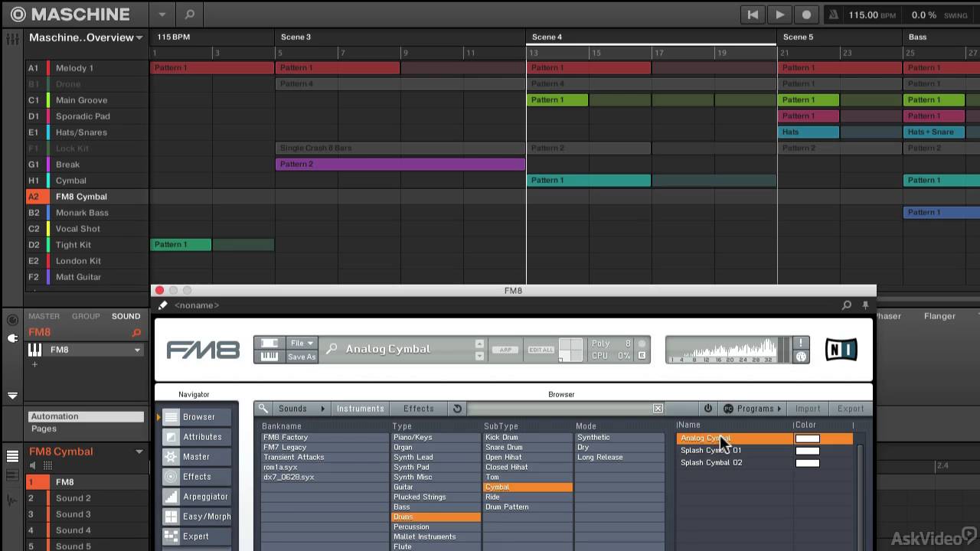980x551 pixels.
Task: Switch to the GROUP tab
Action: pos(86,316)
